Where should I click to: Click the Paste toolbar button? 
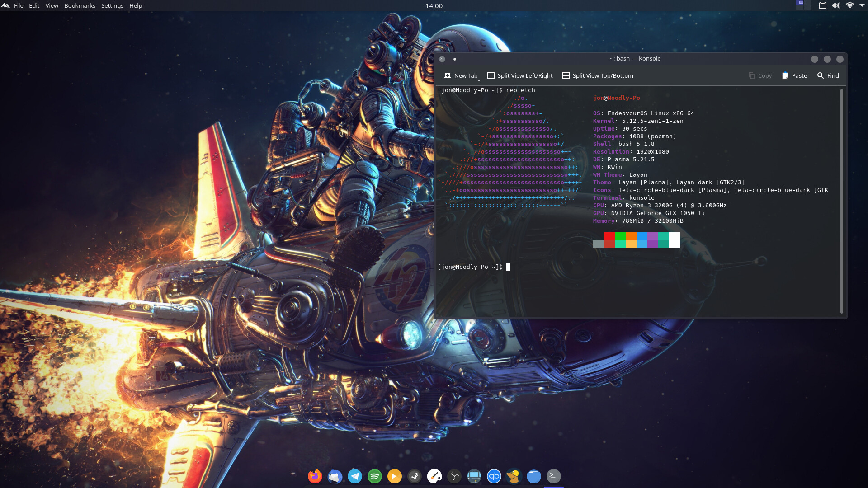click(x=794, y=76)
